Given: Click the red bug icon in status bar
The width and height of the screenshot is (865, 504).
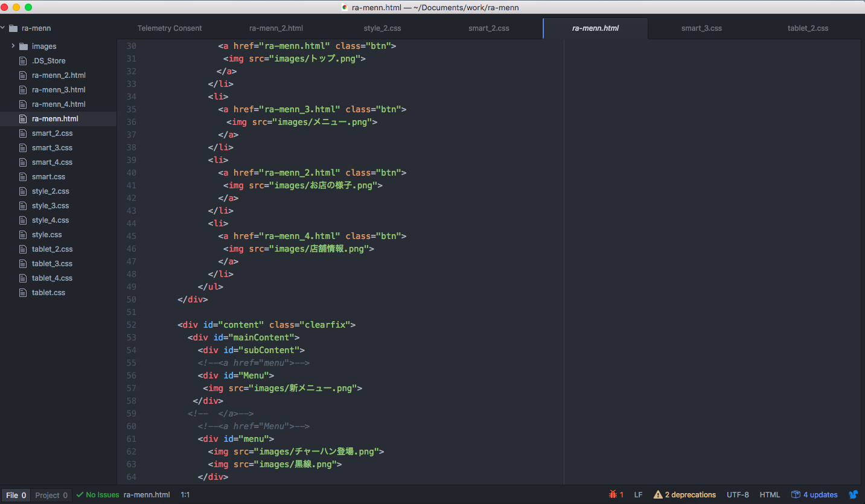Looking at the screenshot, I should pyautogui.click(x=613, y=495).
